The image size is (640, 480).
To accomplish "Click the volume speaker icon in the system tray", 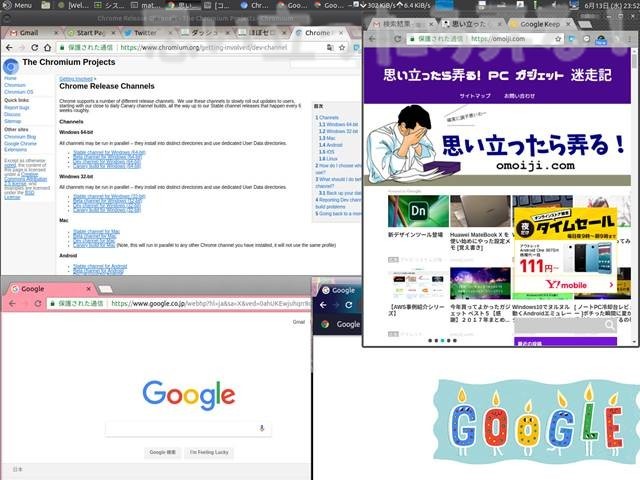I will [x=554, y=5].
